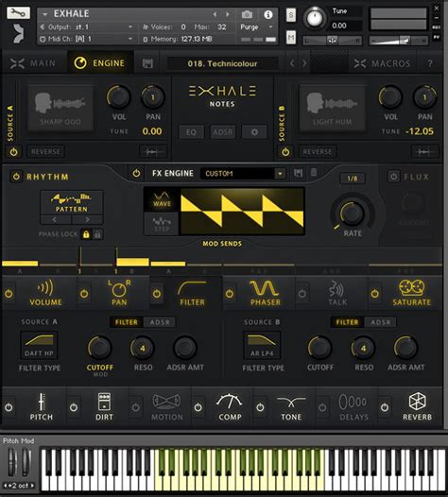Click the S solo button
The height and width of the screenshot is (497, 448).
point(291,15)
